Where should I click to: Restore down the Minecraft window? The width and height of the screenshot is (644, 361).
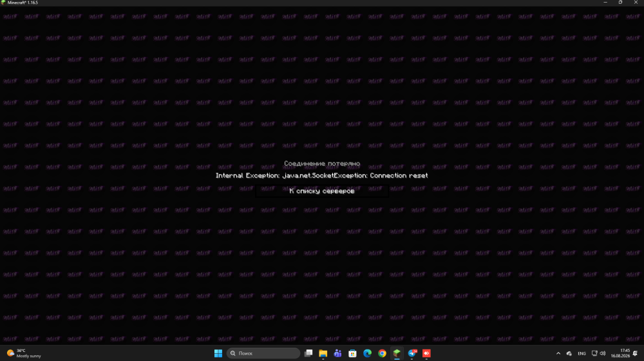tap(620, 3)
